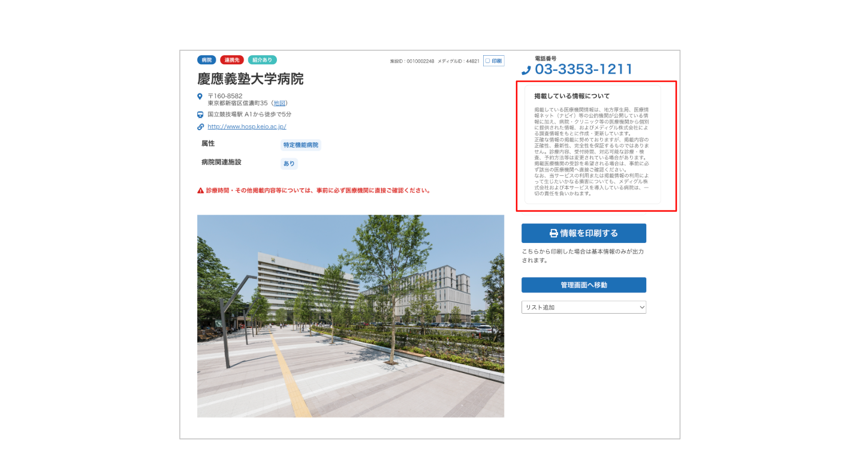Image resolution: width=868 pixels, height=463 pixels.
Task: Click the 慶應義塾大学病院 heading
Action: point(251,79)
